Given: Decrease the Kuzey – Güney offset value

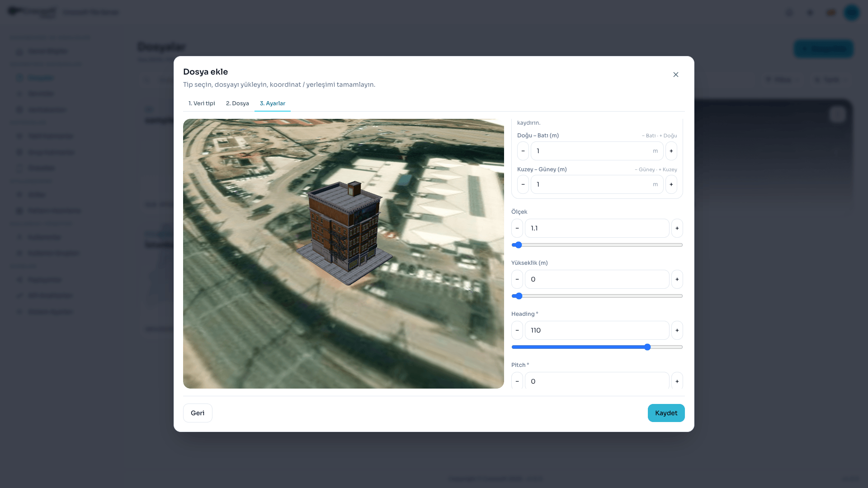Looking at the screenshot, I should coord(523,184).
